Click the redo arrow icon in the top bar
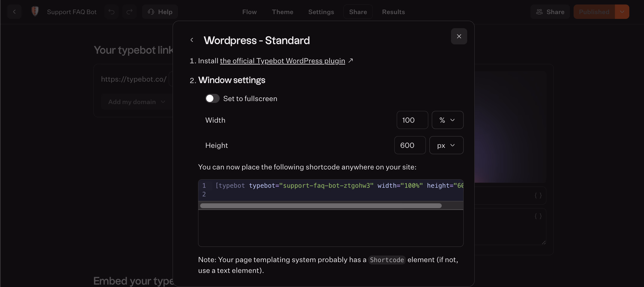The height and width of the screenshot is (287, 644). (129, 12)
